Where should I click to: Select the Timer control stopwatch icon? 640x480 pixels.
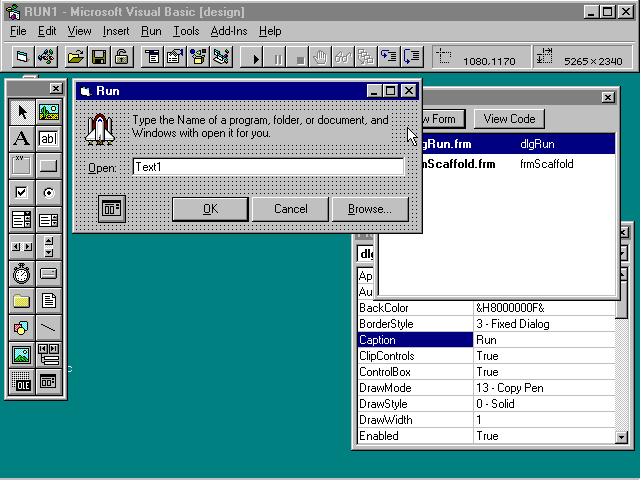point(21,274)
